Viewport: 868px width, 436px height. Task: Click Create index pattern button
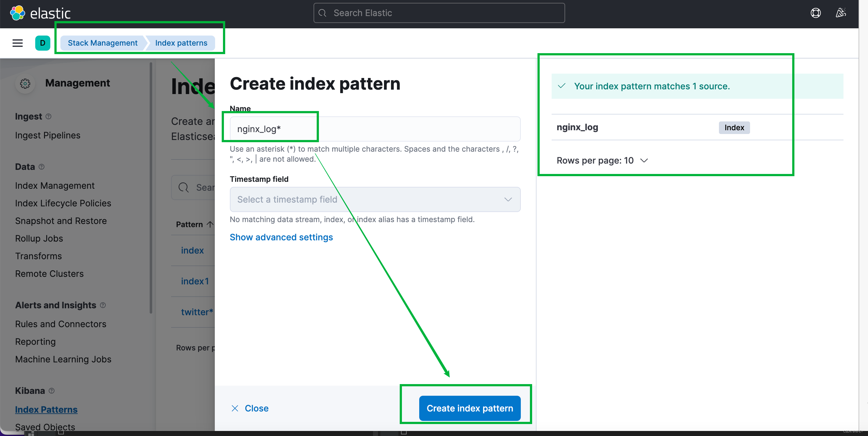coord(470,408)
